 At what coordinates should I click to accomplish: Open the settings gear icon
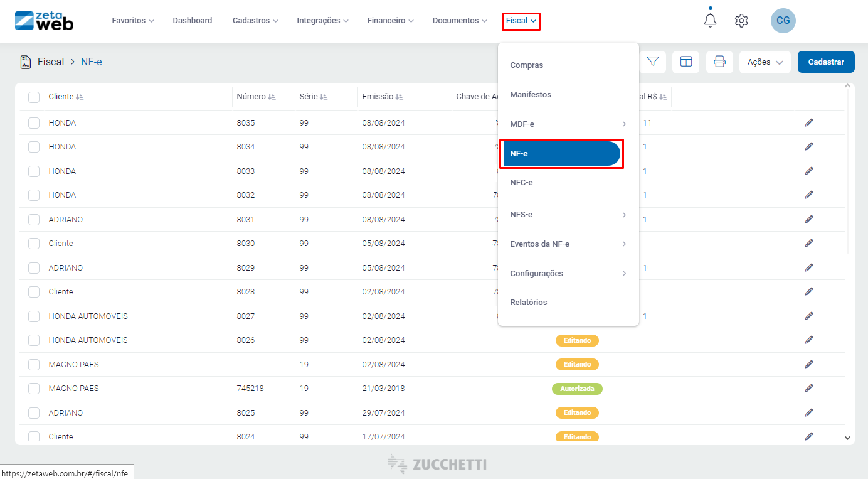[741, 21]
